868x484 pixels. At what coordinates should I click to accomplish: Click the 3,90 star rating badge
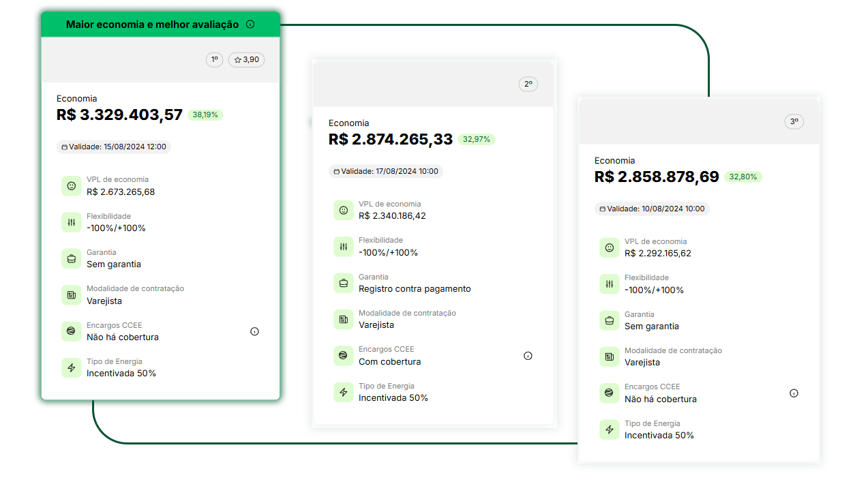coord(246,60)
